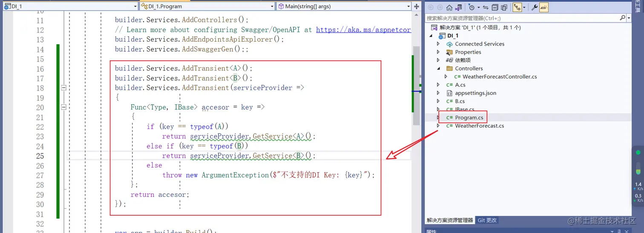Sync with active document arrows icon
The height and width of the screenshot is (233, 644).
point(486,7)
